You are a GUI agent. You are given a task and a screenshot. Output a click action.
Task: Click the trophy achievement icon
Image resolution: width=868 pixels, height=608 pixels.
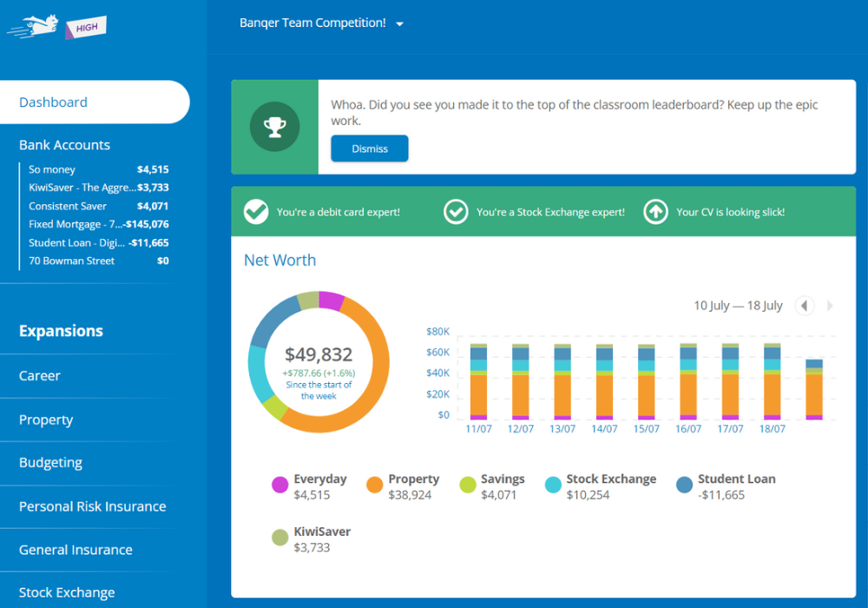pos(274,126)
